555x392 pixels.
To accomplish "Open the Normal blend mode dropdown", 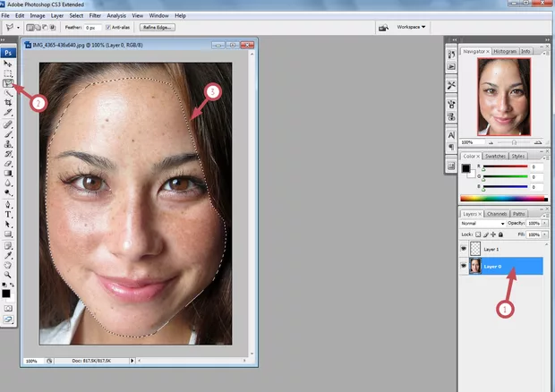I will coord(482,223).
